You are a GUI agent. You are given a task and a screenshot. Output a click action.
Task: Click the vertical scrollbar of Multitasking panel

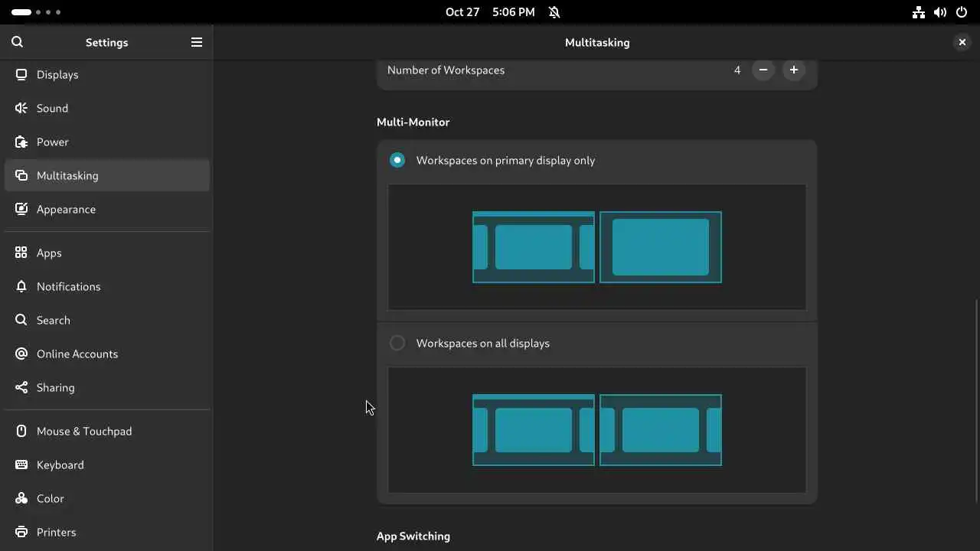(976, 398)
